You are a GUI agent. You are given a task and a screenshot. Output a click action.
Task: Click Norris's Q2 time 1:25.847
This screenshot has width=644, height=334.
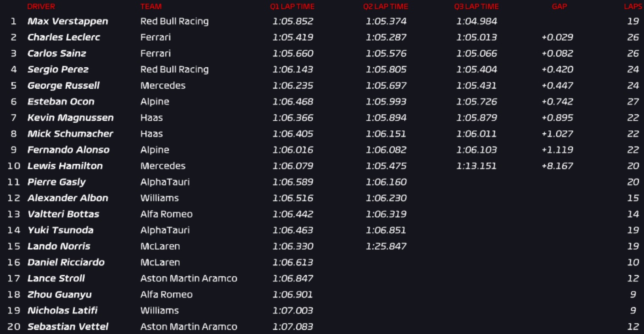tap(386, 246)
